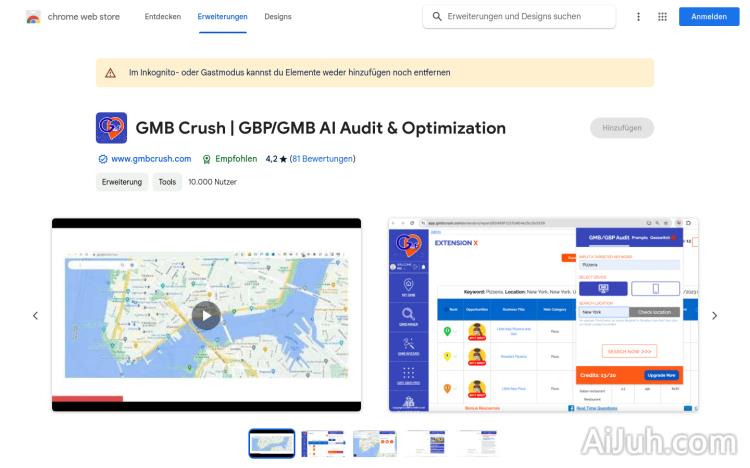This screenshot has height=468, width=750.
Task: Select the fourth carousel thumbnail
Action: (x=426, y=443)
